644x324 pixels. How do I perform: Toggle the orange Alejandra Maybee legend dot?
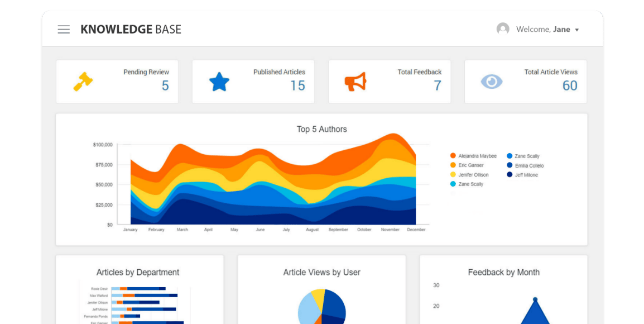tap(453, 156)
